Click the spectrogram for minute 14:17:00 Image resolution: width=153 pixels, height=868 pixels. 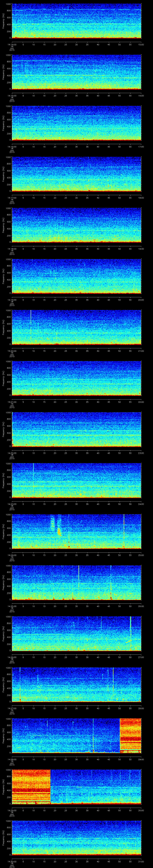pyautogui.click(x=76, y=174)
